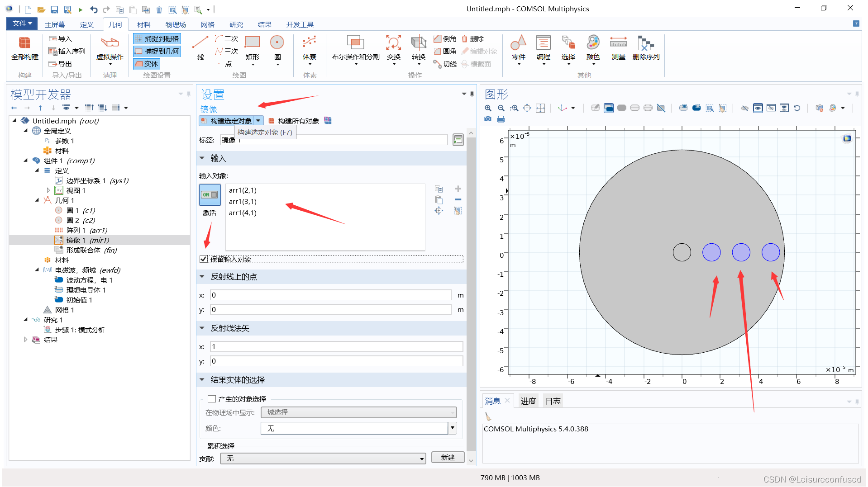The image size is (868, 487).
Task: Click the 虚拟操作 icon
Action: (110, 50)
